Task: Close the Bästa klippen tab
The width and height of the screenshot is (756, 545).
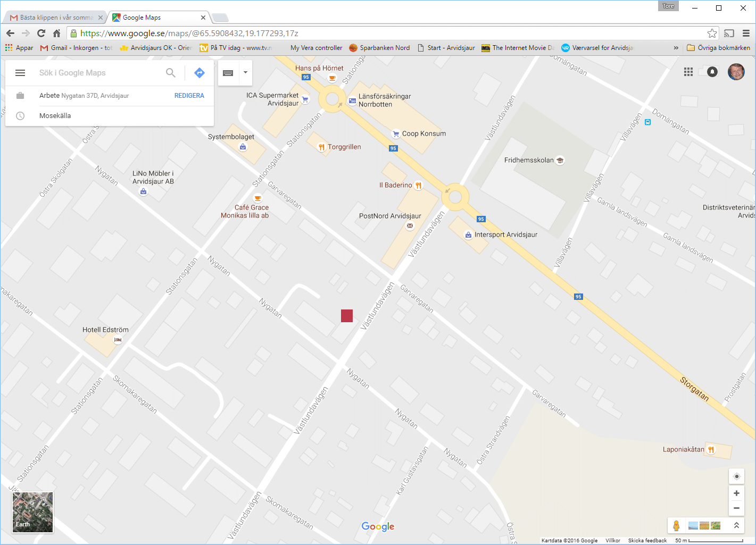Action: pyautogui.click(x=101, y=18)
